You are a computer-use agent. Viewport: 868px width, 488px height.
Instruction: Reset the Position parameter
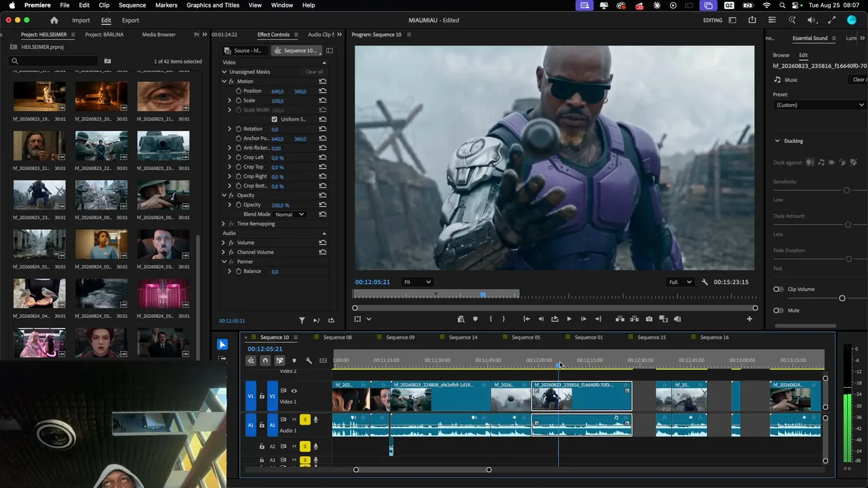323,91
